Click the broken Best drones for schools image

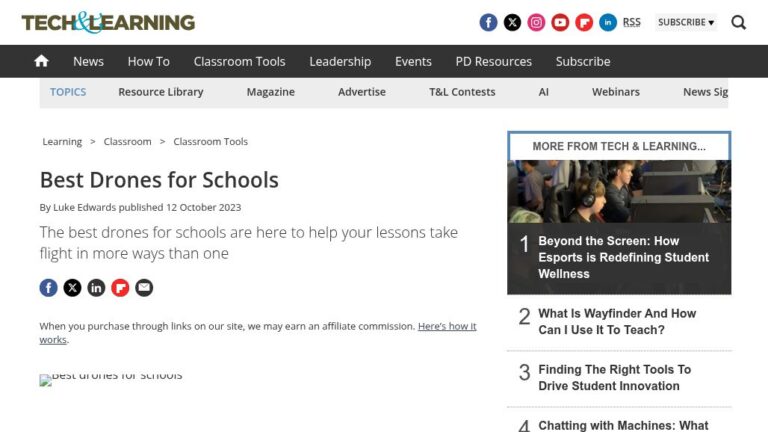111,379
